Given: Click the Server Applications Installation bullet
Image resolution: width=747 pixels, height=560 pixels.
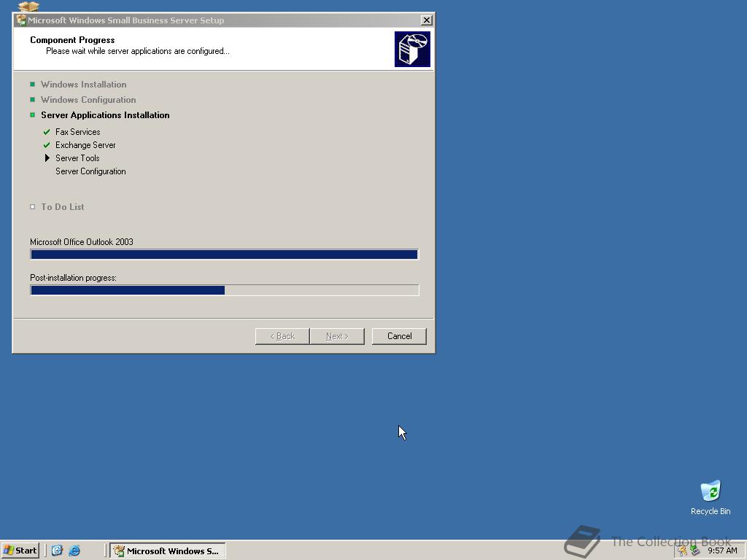Looking at the screenshot, I should [32, 114].
